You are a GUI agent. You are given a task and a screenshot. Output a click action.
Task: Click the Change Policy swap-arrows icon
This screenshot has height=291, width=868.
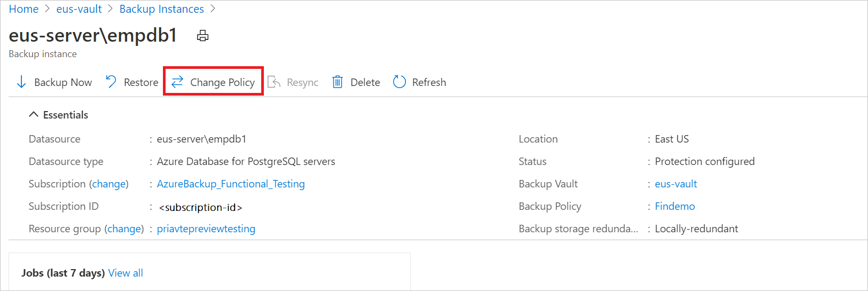177,82
